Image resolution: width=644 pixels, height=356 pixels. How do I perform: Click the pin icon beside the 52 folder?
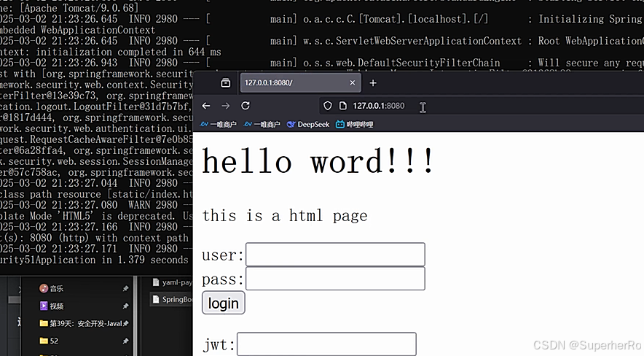point(126,341)
